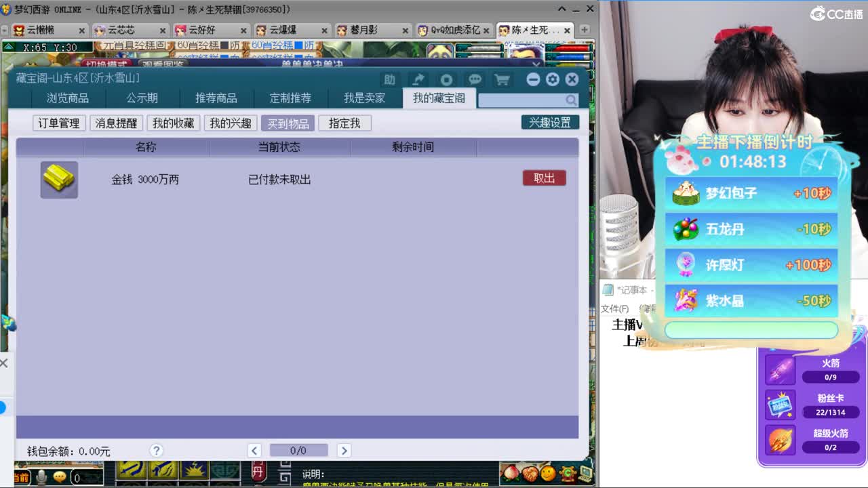Open the gear settings icon in 藏宝阁
The image size is (868, 488).
(553, 79)
